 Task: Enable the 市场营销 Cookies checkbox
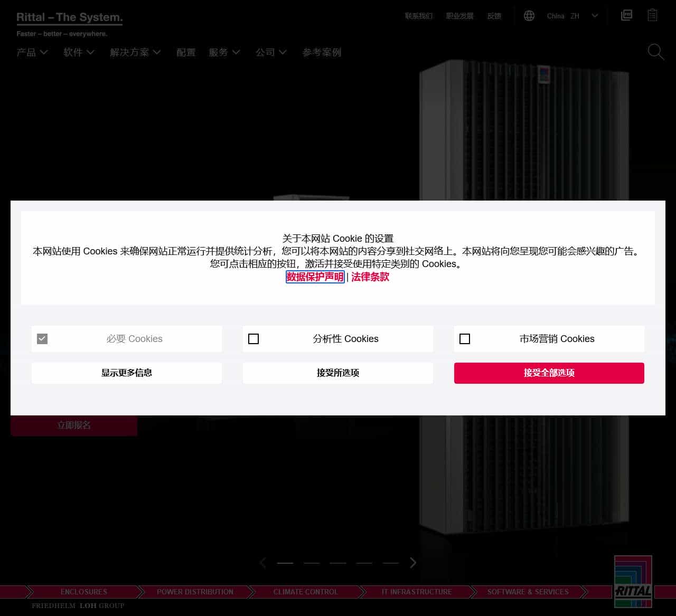click(465, 339)
